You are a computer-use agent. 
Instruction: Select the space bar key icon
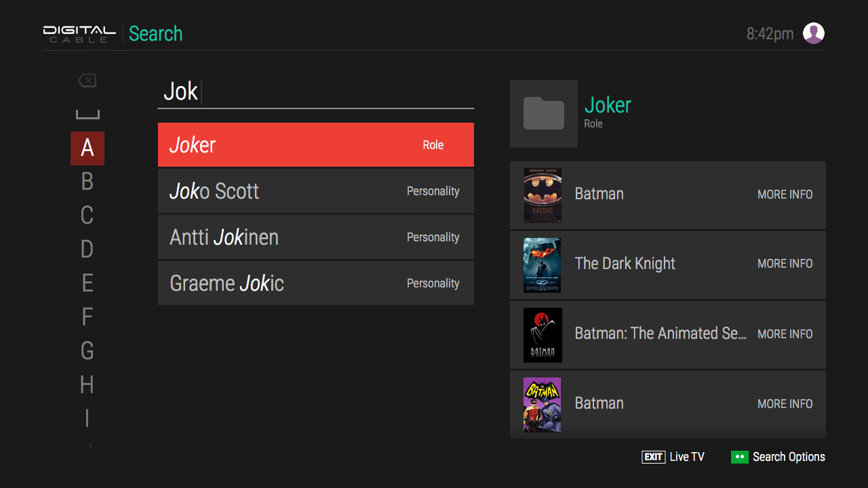(x=87, y=115)
